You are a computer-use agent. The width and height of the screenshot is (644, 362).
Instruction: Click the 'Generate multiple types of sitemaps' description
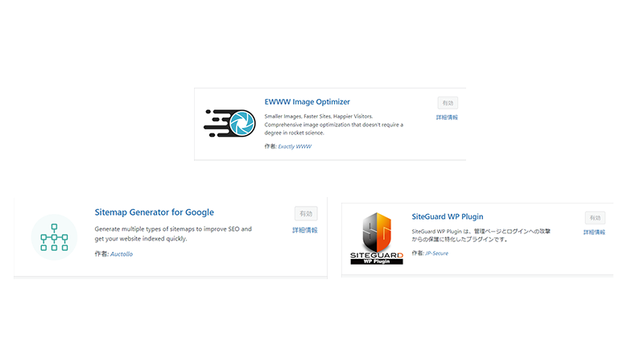pos(173,233)
